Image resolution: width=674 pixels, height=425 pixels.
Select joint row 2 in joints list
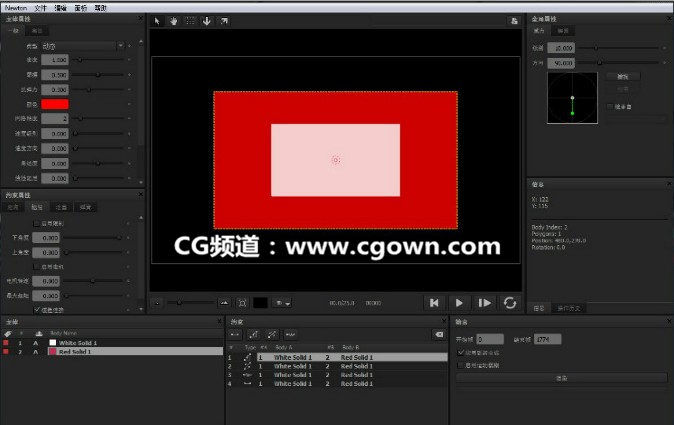click(337, 366)
